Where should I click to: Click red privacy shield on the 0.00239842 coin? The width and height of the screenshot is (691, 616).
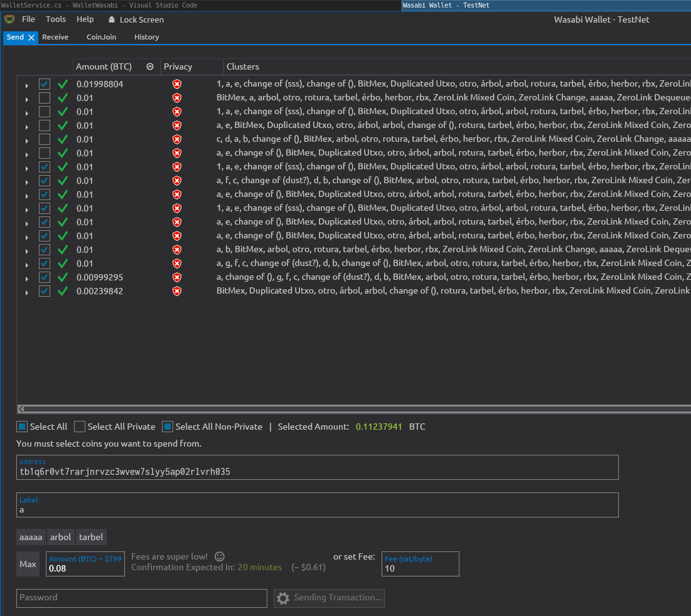pos(177,291)
